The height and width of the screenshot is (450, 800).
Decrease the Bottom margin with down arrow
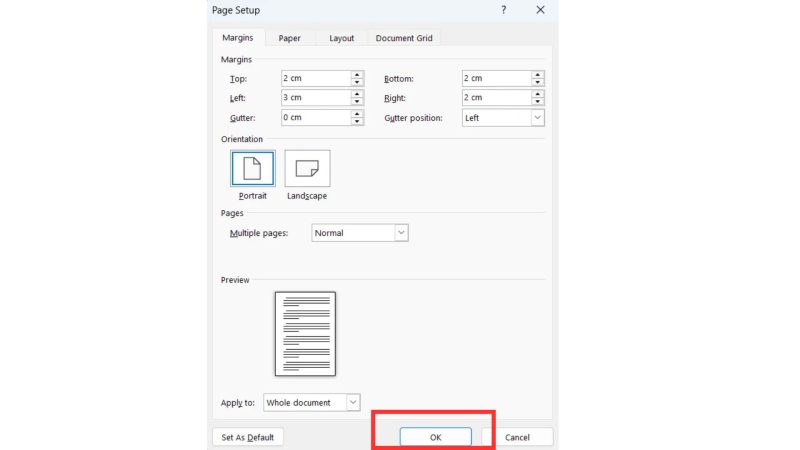coord(538,82)
